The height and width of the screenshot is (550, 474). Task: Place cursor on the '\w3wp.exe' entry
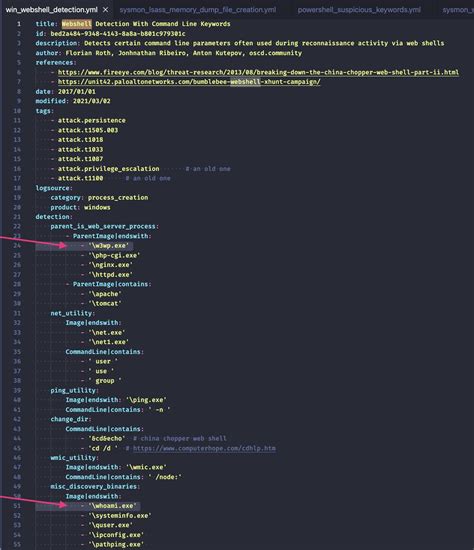click(x=109, y=246)
